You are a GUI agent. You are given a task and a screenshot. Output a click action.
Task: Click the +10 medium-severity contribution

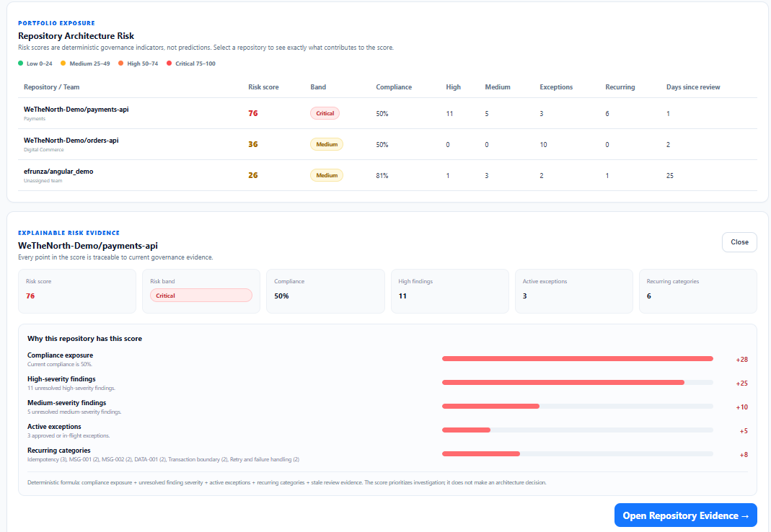click(x=741, y=407)
